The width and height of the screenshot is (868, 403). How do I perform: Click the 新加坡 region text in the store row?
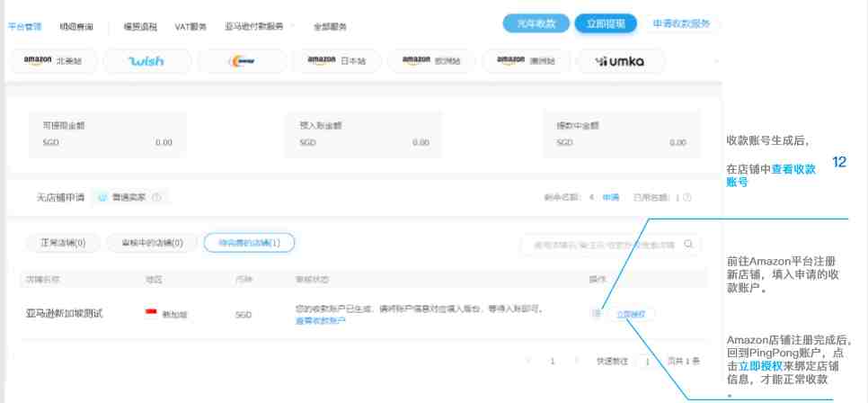174,314
